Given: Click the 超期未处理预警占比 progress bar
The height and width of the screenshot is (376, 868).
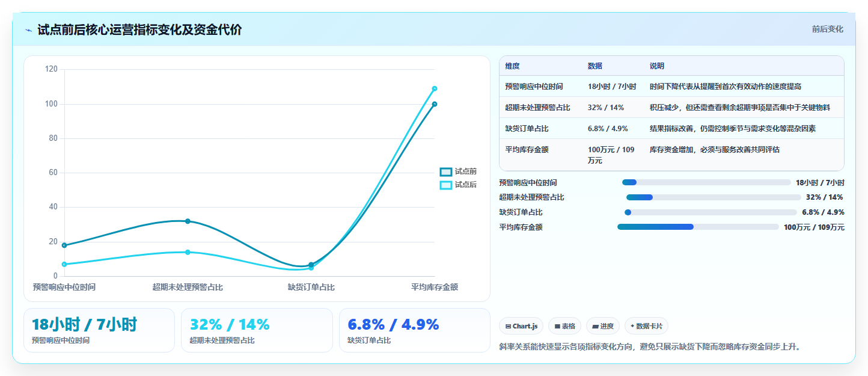Looking at the screenshot, I should point(714,197).
